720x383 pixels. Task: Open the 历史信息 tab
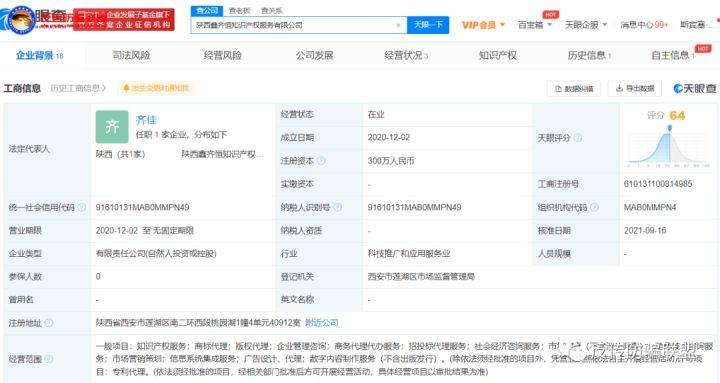pos(589,56)
